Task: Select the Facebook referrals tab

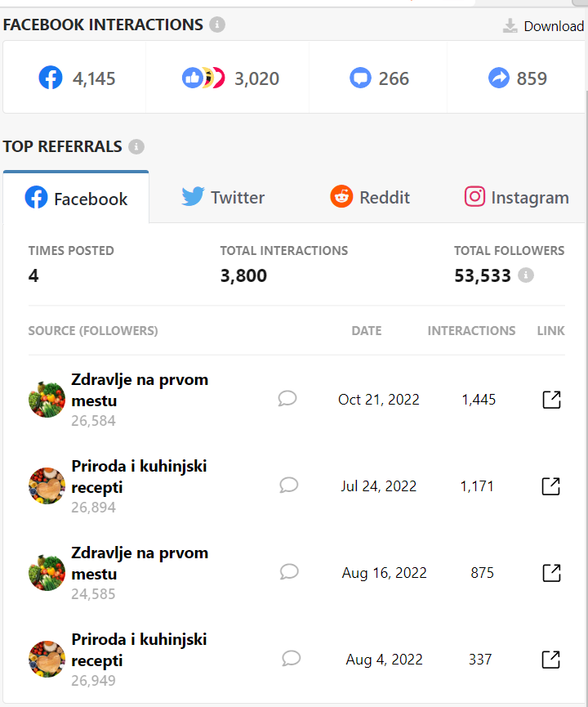Action: [x=76, y=198]
